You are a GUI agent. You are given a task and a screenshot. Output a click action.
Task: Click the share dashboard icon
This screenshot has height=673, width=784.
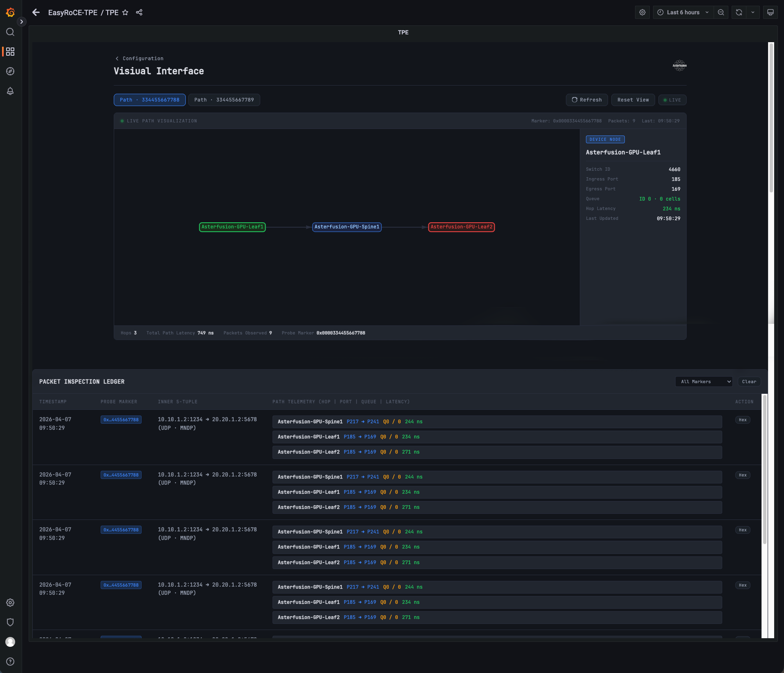139,12
